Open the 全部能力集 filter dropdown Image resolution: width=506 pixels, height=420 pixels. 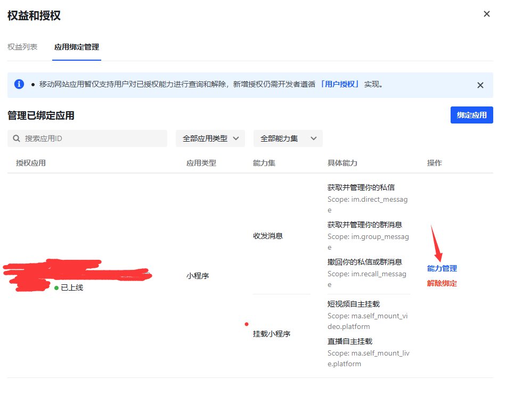(288, 138)
